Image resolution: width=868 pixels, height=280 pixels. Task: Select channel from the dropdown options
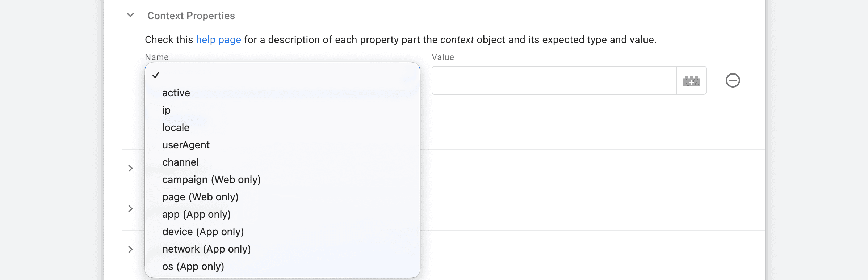[180, 162]
